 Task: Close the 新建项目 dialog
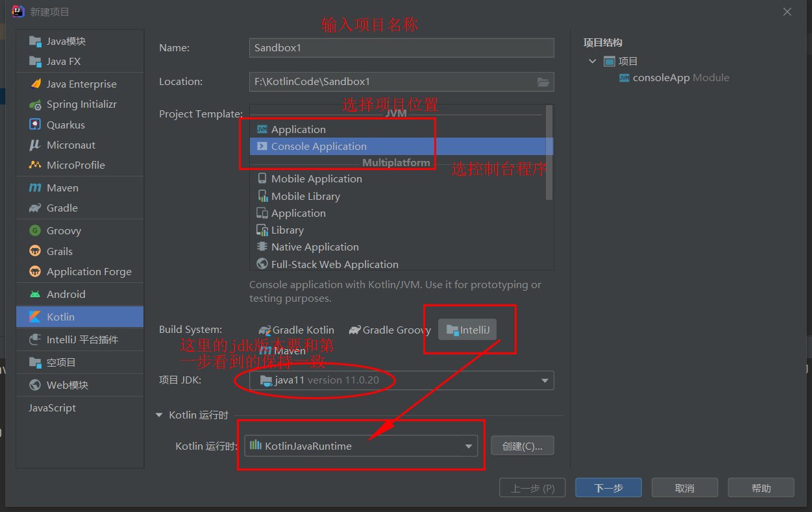coord(787,12)
